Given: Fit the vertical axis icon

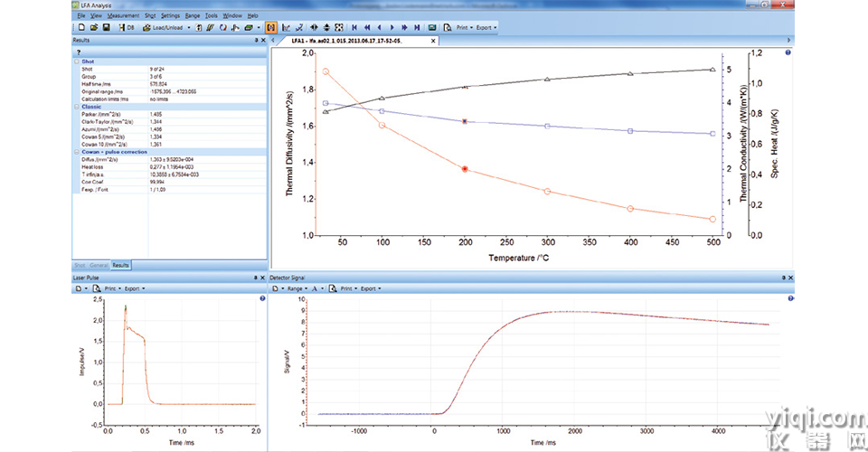Looking at the screenshot, I should click(x=326, y=27).
